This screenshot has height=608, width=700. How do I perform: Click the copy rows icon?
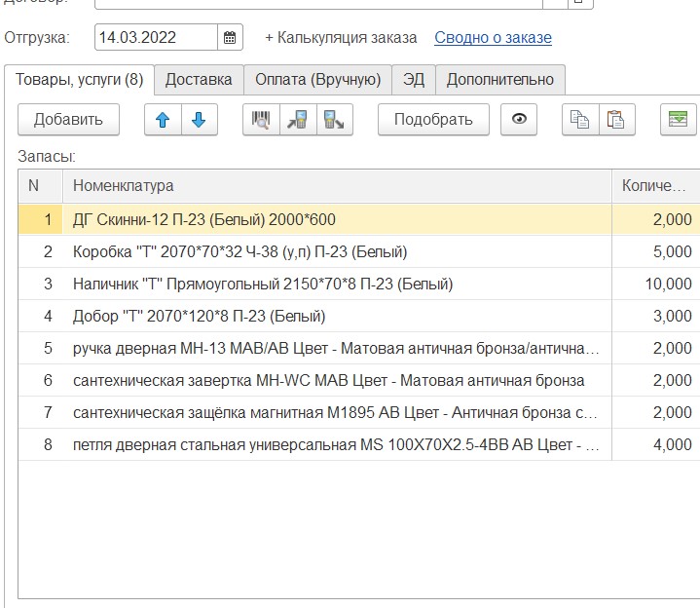pos(579,120)
